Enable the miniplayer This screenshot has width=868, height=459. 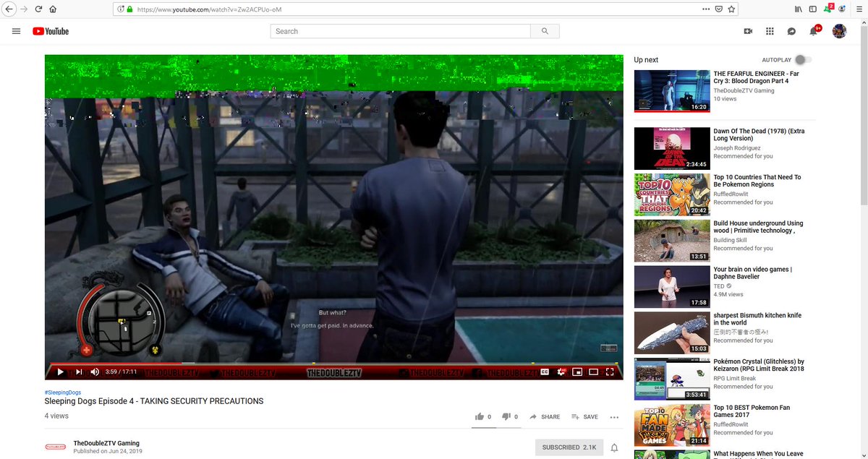tap(577, 372)
